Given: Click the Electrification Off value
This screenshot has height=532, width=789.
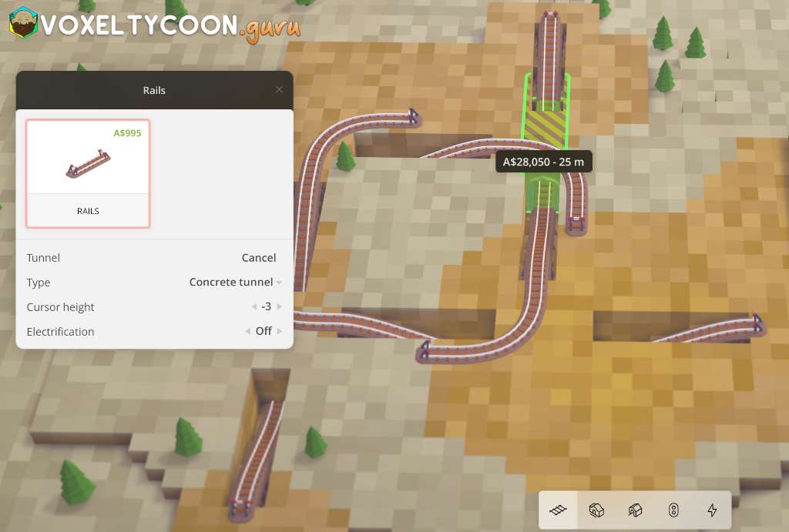Looking at the screenshot, I should pyautogui.click(x=264, y=332).
